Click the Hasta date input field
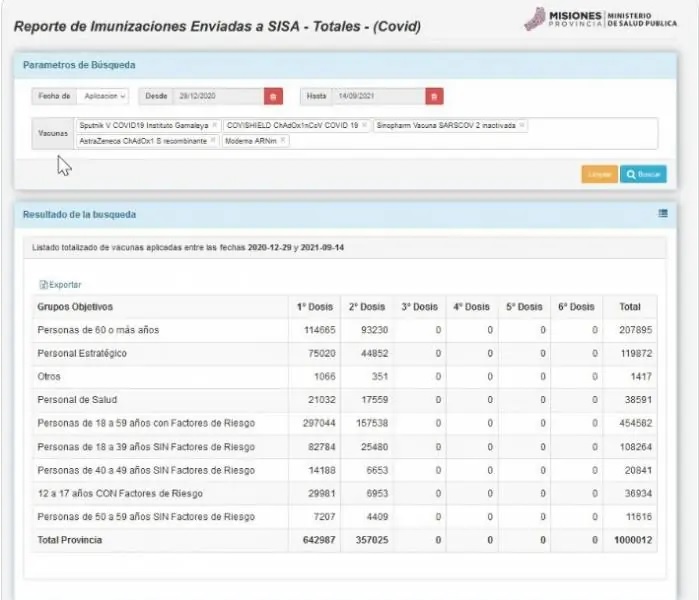The height and width of the screenshot is (600, 699). (379, 96)
